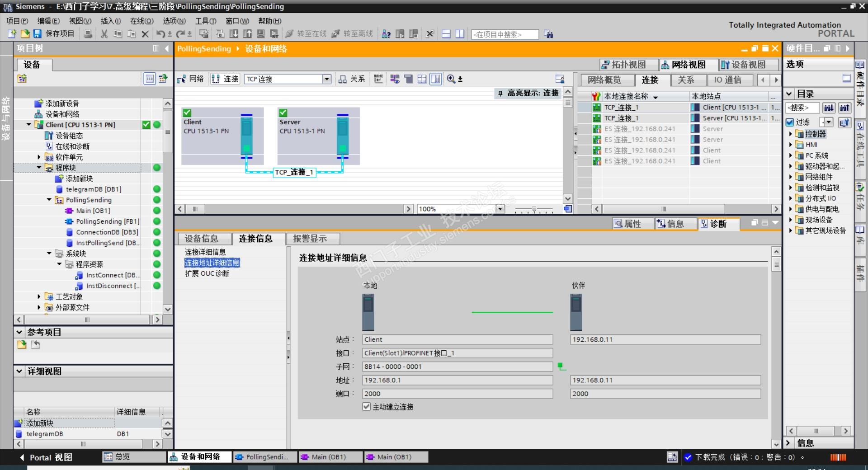Click the green check on the Server device
The height and width of the screenshot is (470, 868).
(x=283, y=113)
